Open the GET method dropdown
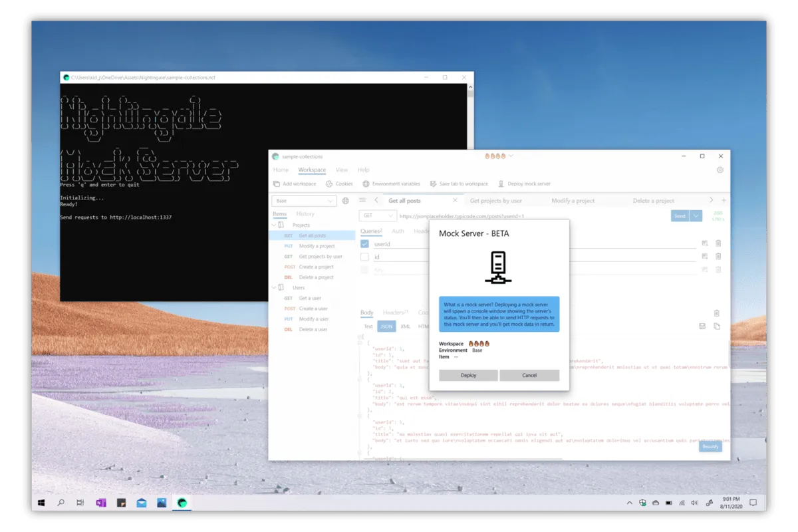This screenshot has height=532, width=798. (378, 215)
